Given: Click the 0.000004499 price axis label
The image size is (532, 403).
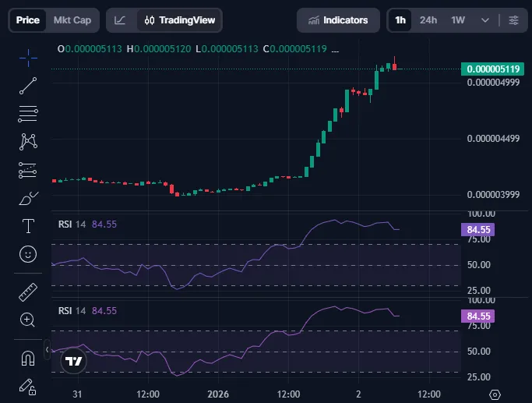Looking at the screenshot, I should pyautogui.click(x=493, y=139).
